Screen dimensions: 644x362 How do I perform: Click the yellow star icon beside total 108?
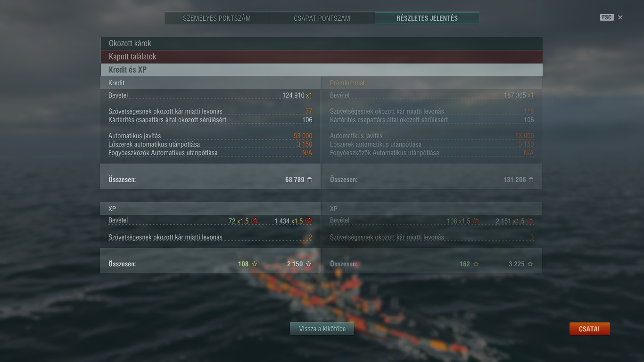pyautogui.click(x=255, y=264)
